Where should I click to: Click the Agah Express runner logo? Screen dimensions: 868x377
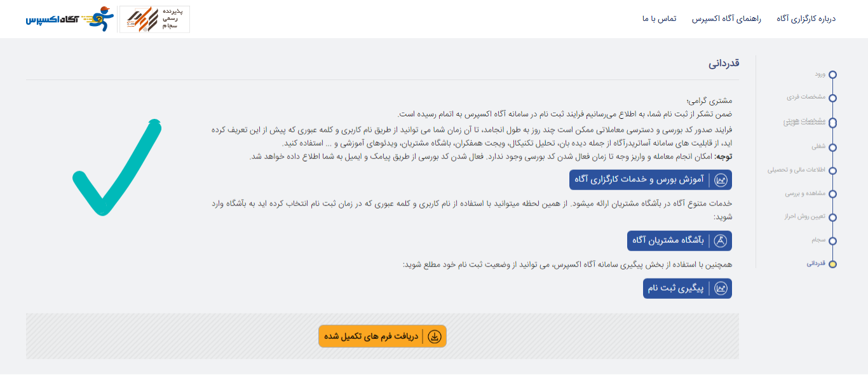coord(70,19)
